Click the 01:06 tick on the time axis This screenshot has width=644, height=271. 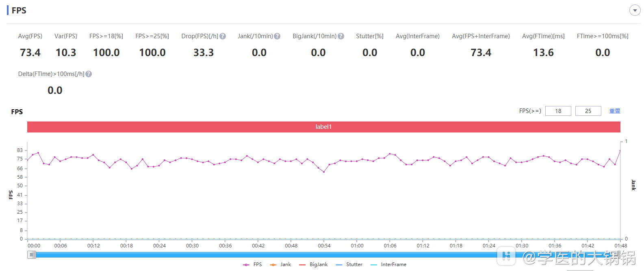point(390,246)
